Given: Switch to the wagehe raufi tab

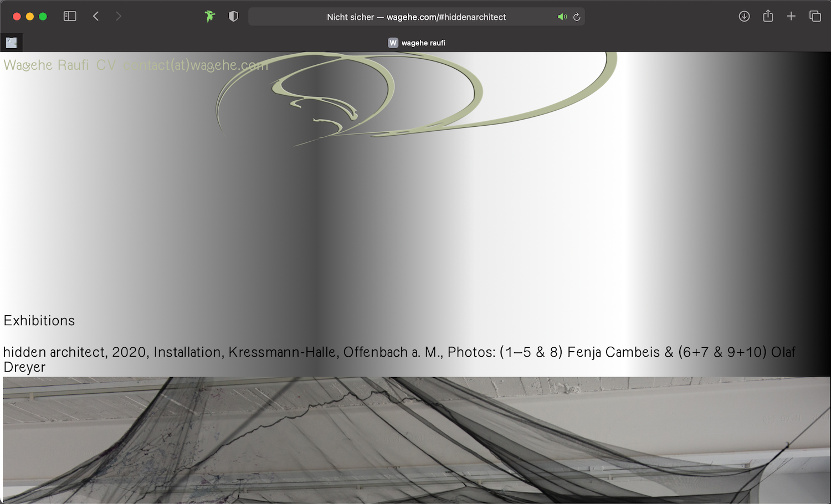Looking at the screenshot, I should 423,42.
